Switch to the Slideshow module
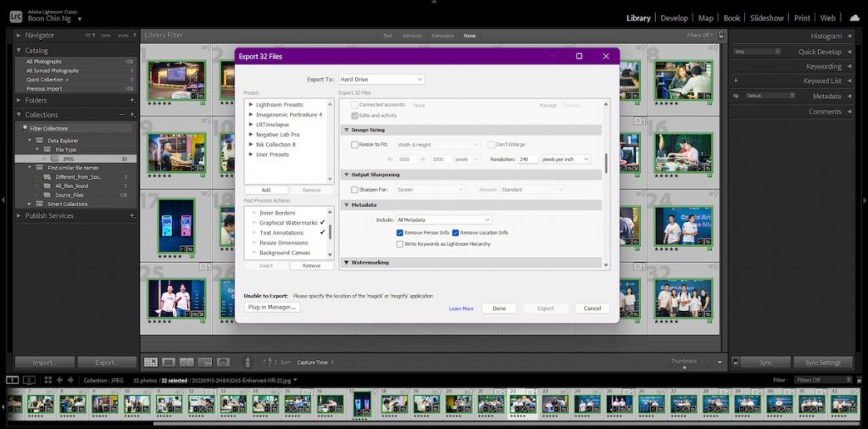Viewport: 868px width, 429px height. pyautogui.click(x=767, y=18)
